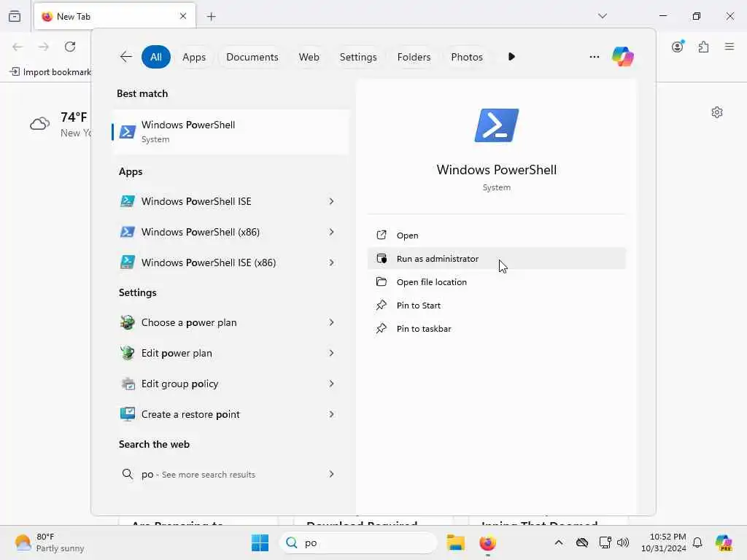This screenshot has width=747, height=560.
Task: Show hidden system tray icons chevron
Action: tap(559, 542)
